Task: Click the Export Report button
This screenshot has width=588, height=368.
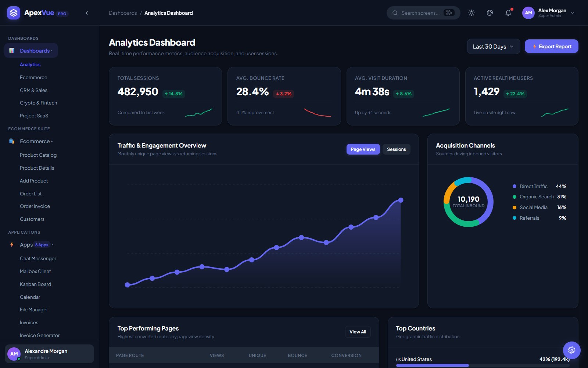Action: click(551, 46)
